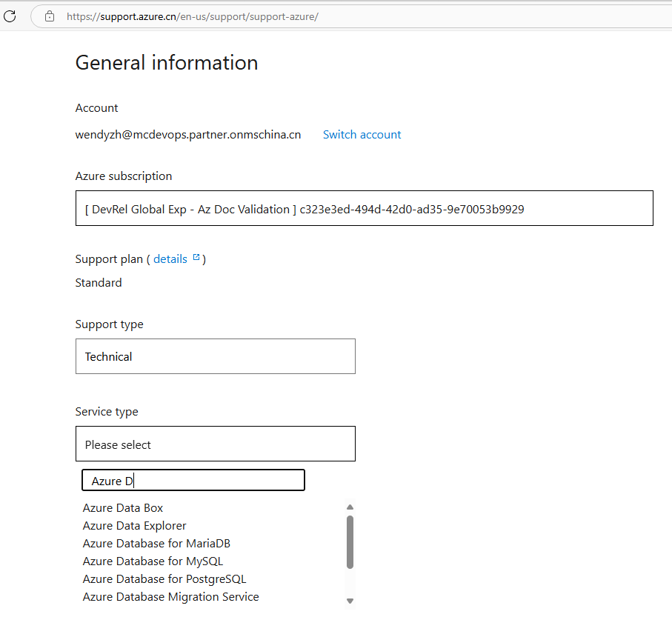Click the service list scroll up arrow
The width and height of the screenshot is (672, 637).
click(x=350, y=507)
